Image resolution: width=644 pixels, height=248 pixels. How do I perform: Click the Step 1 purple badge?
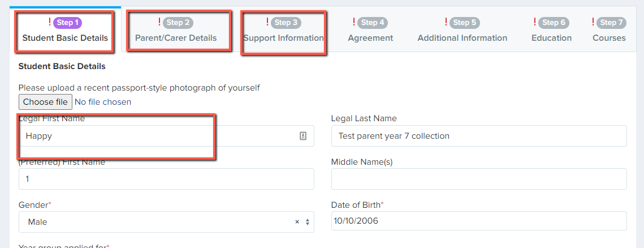(x=68, y=23)
